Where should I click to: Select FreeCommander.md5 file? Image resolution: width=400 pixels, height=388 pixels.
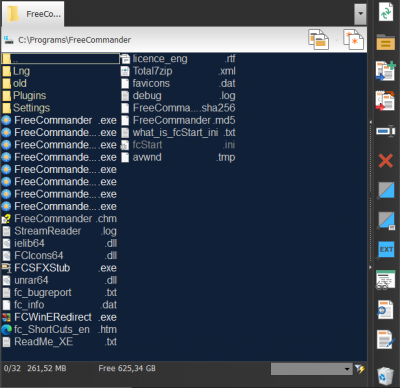(178, 121)
